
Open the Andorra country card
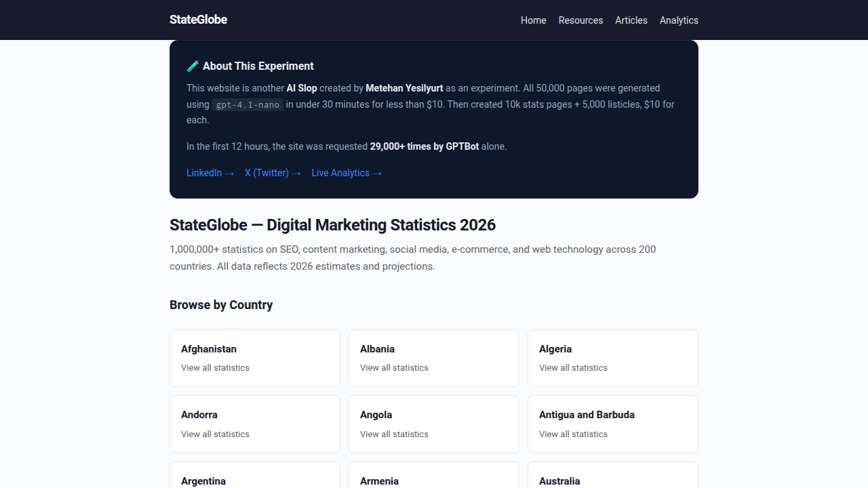255,424
